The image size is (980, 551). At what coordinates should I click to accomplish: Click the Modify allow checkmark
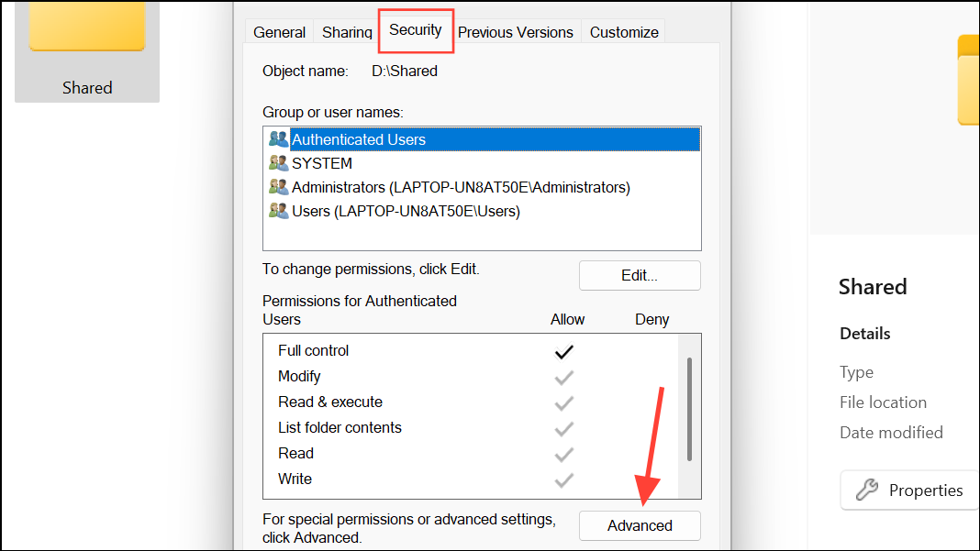[563, 378]
